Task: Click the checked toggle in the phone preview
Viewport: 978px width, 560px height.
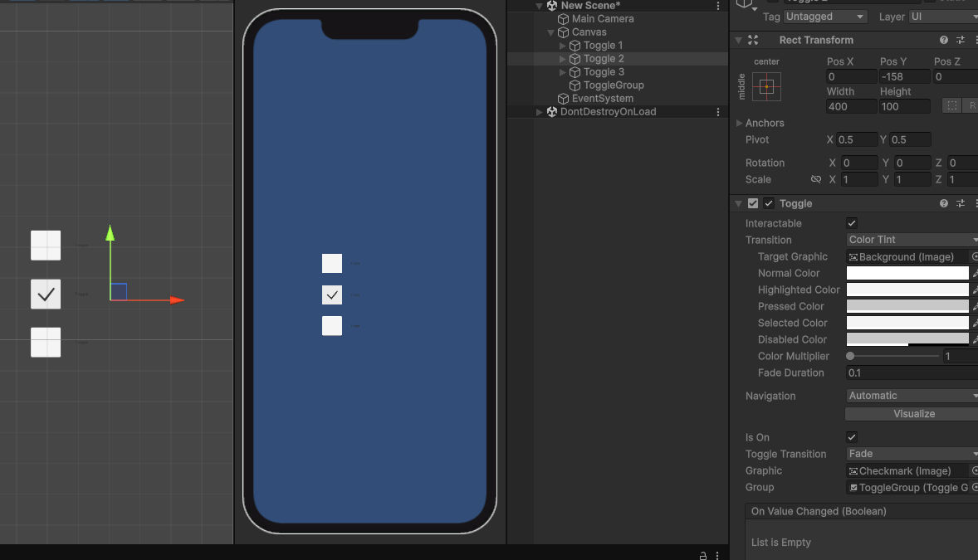Action: tap(332, 295)
